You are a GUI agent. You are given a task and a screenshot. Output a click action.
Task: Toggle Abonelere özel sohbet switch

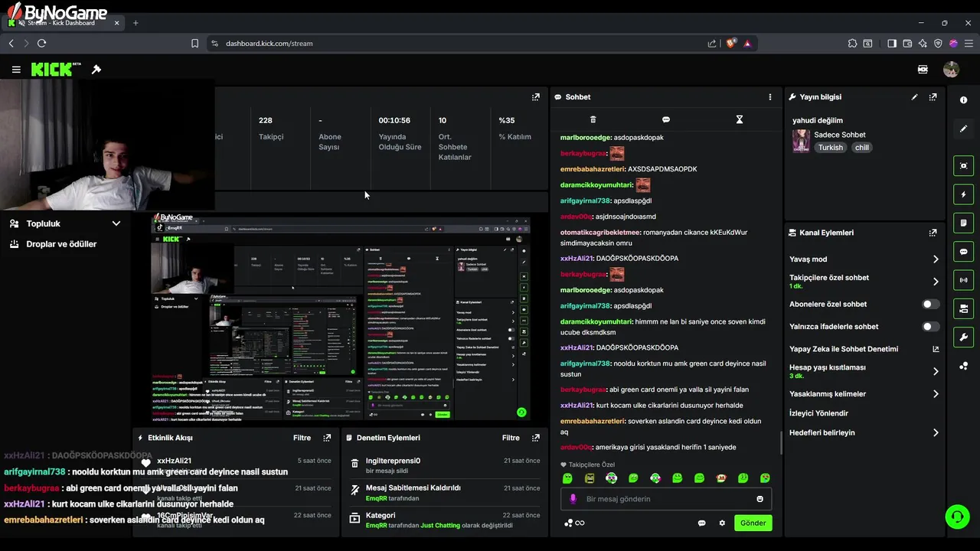coord(929,304)
